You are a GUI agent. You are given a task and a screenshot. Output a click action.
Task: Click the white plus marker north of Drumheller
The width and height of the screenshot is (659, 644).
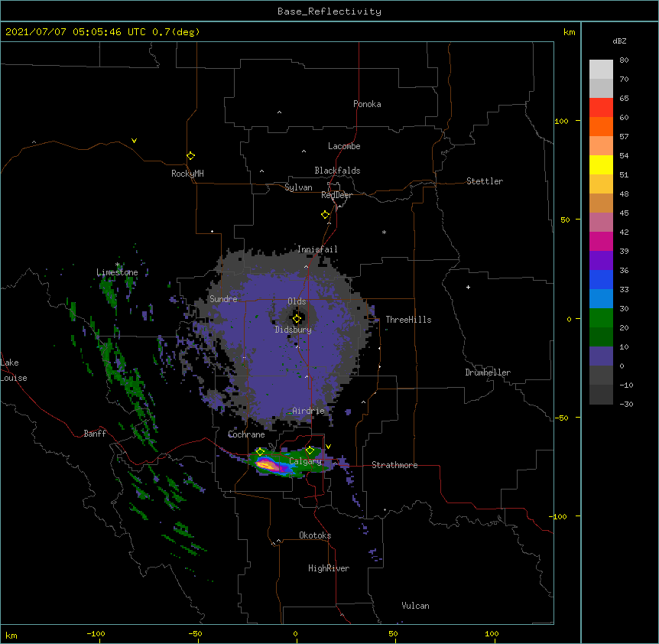[x=468, y=287]
